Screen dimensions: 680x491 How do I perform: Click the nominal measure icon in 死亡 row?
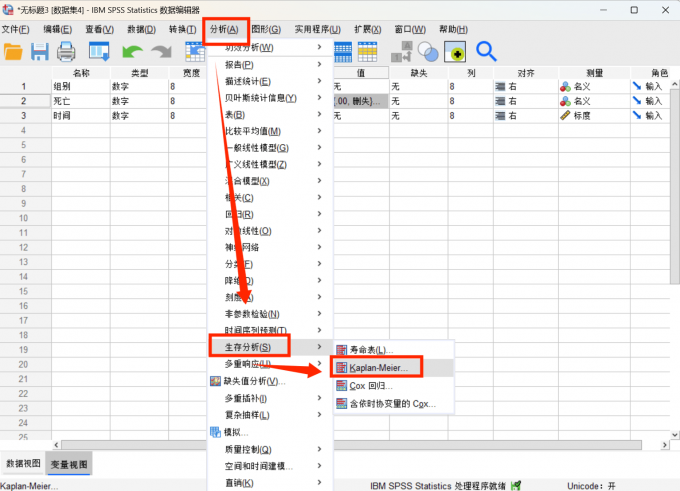point(565,101)
